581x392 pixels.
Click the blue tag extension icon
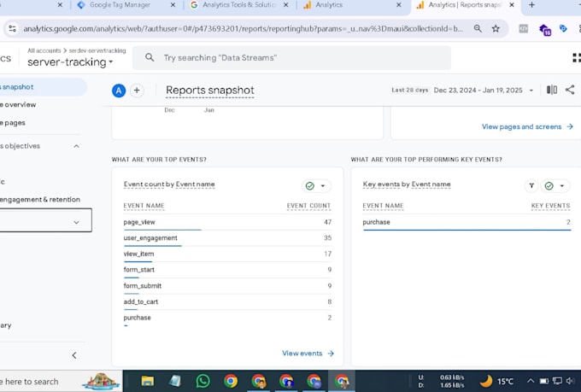pos(563,28)
